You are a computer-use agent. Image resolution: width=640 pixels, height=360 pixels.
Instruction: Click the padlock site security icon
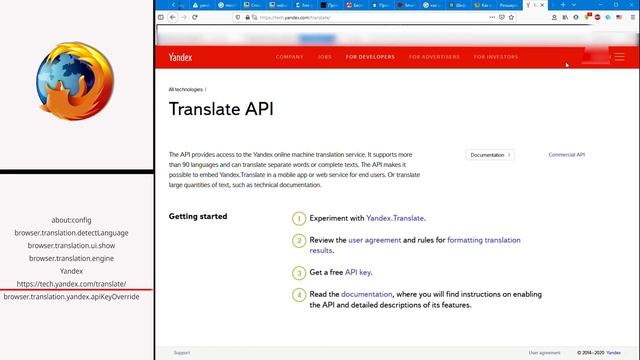(247, 17)
